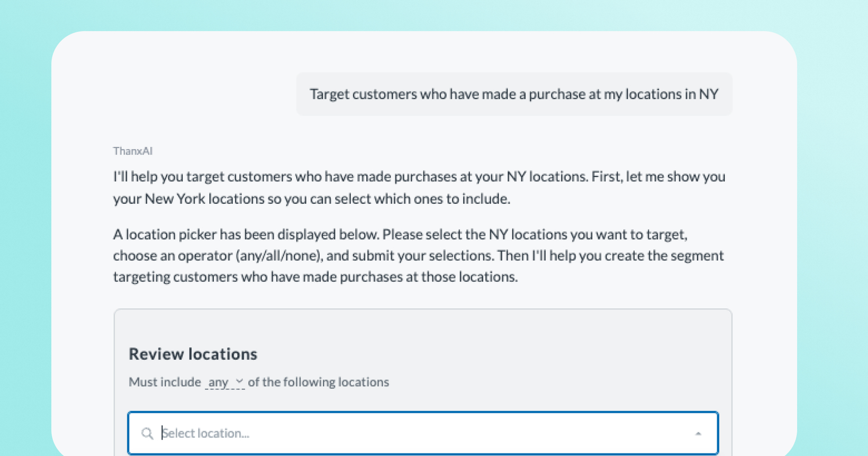Image resolution: width=868 pixels, height=456 pixels.
Task: Click the "Must include" label text
Action: point(165,382)
